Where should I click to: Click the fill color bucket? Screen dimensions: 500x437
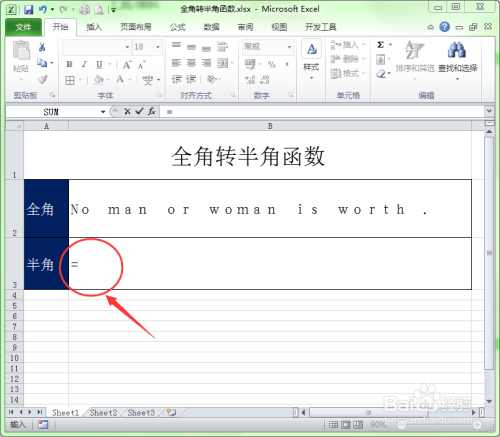(98, 80)
